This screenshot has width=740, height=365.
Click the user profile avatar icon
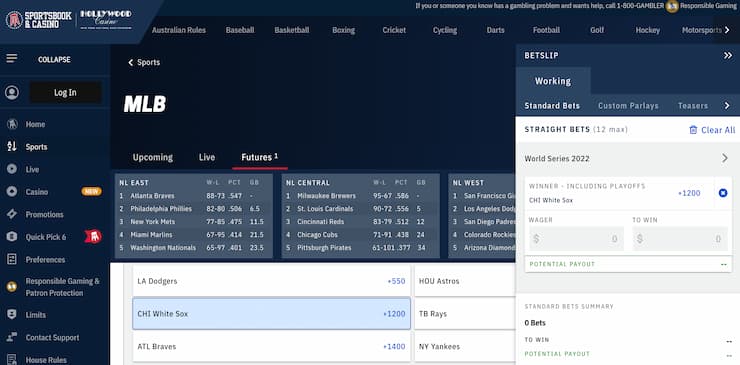click(12, 92)
